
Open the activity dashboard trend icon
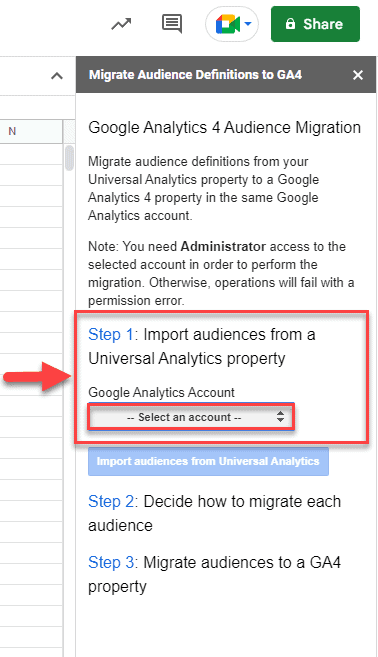click(x=121, y=24)
